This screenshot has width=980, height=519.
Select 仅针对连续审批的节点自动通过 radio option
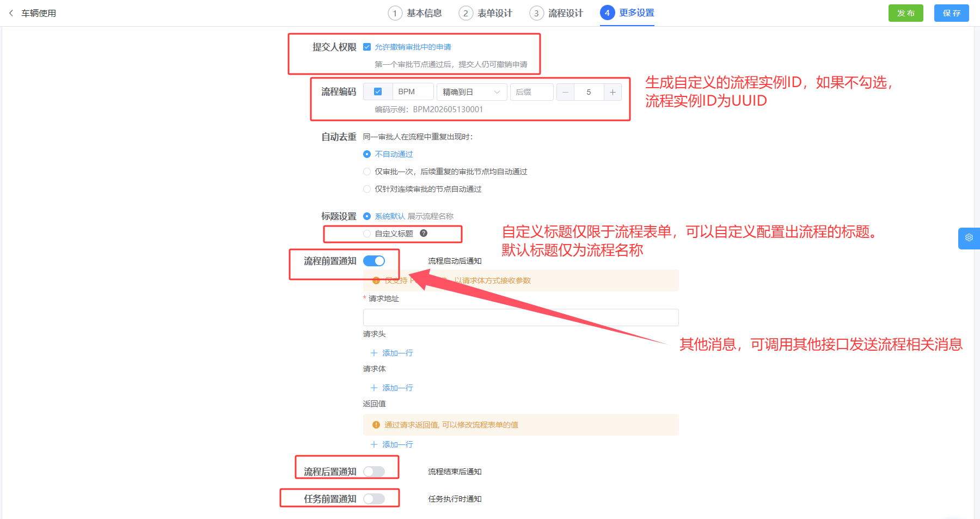click(x=367, y=189)
